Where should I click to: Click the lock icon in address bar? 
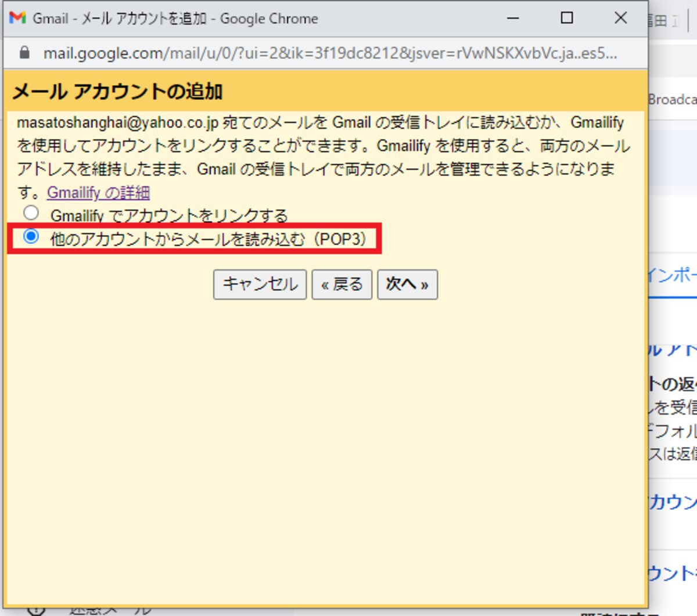coord(24,53)
